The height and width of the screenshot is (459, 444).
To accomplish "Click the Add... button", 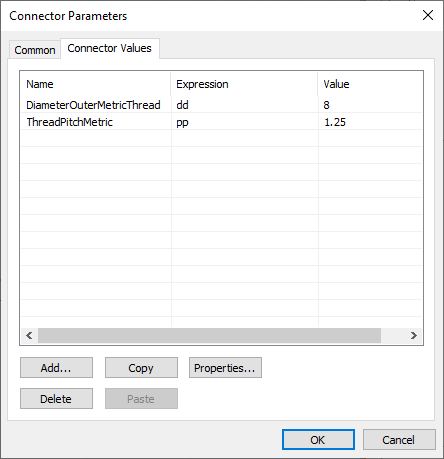I will (56, 368).
